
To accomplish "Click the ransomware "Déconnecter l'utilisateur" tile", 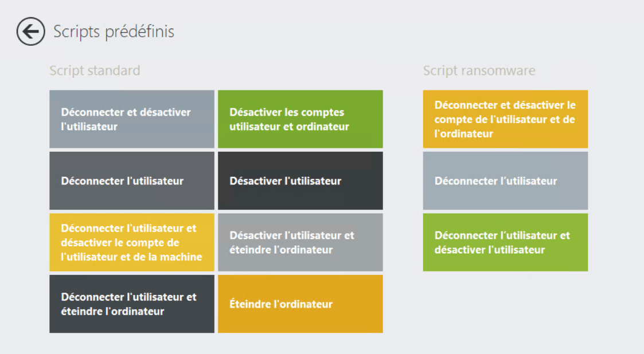I will (505, 180).
